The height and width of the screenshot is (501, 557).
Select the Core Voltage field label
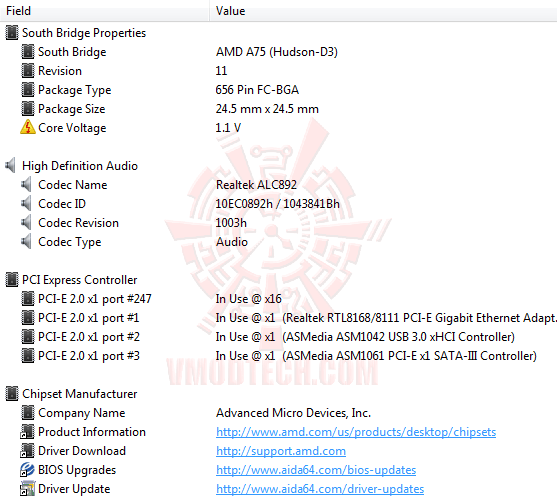point(72,128)
